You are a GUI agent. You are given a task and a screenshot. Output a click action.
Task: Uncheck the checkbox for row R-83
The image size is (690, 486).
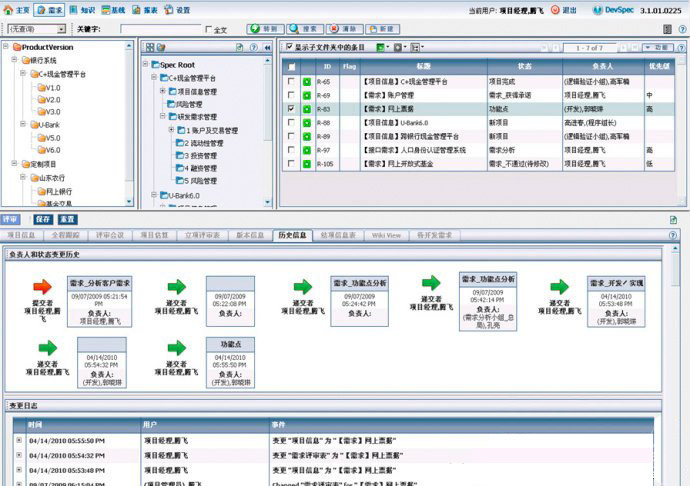290,109
